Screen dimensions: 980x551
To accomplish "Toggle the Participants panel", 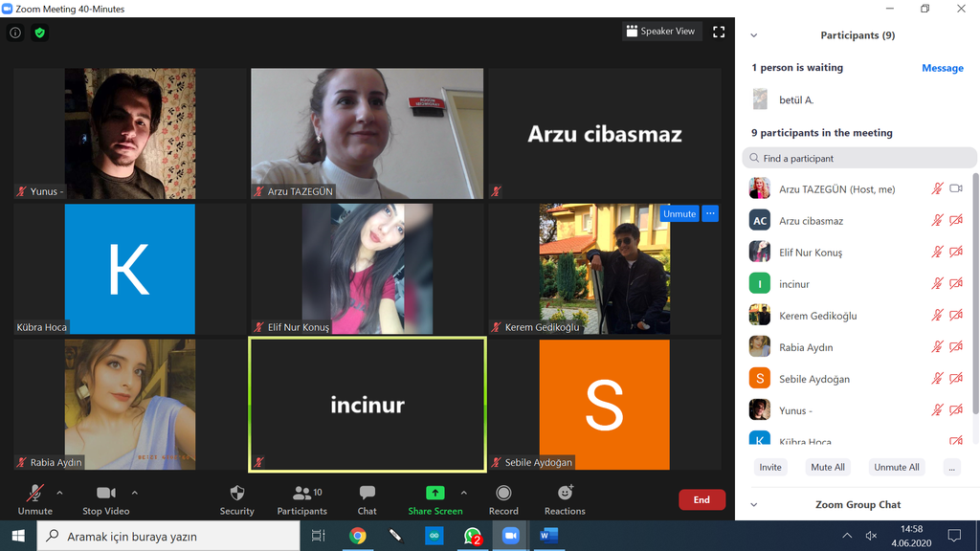I will click(x=302, y=498).
